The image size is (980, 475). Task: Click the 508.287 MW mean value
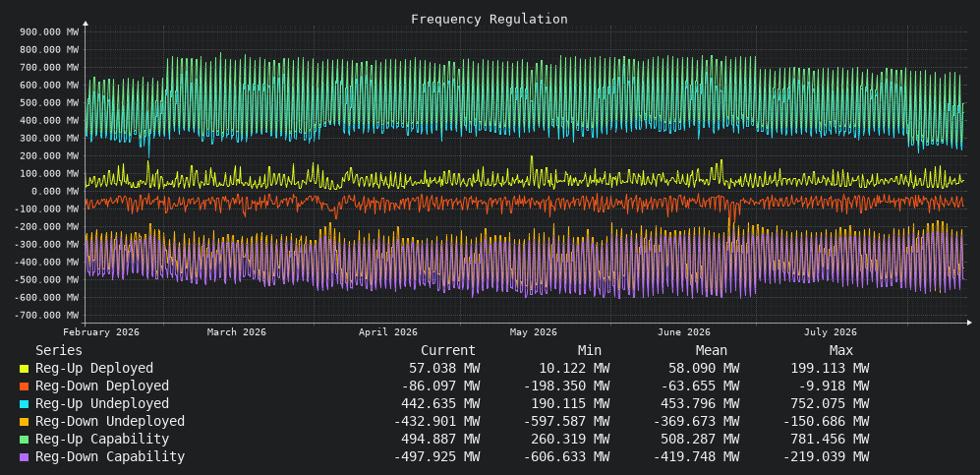[x=700, y=439]
